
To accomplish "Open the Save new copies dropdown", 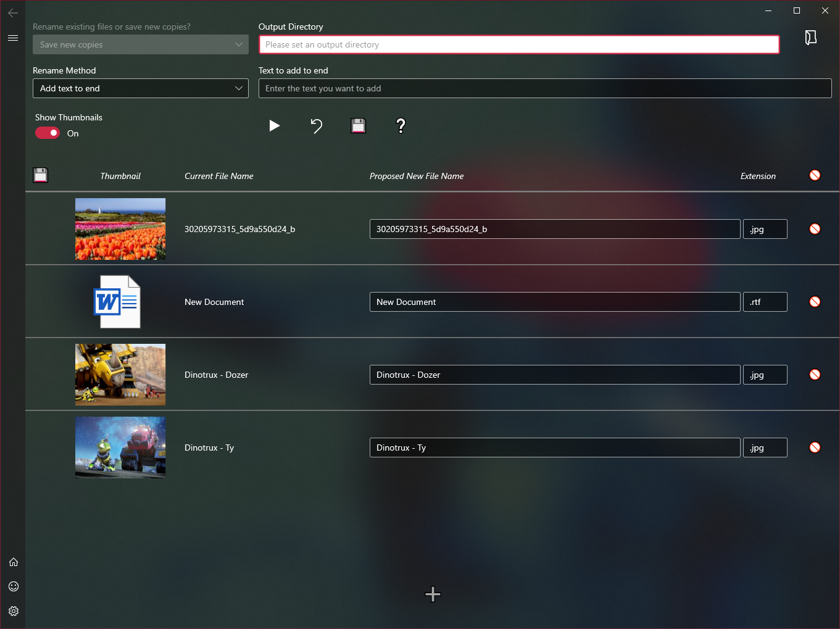I will point(140,44).
